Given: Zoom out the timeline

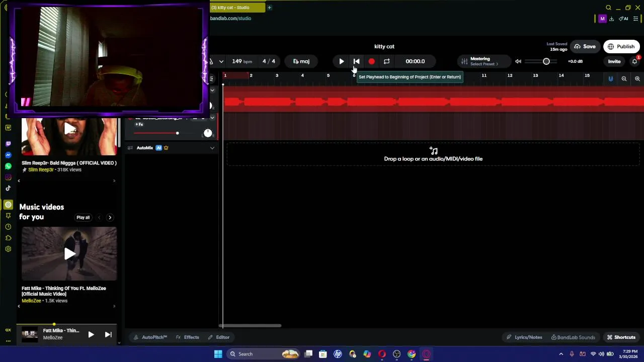Looking at the screenshot, I should [624, 79].
